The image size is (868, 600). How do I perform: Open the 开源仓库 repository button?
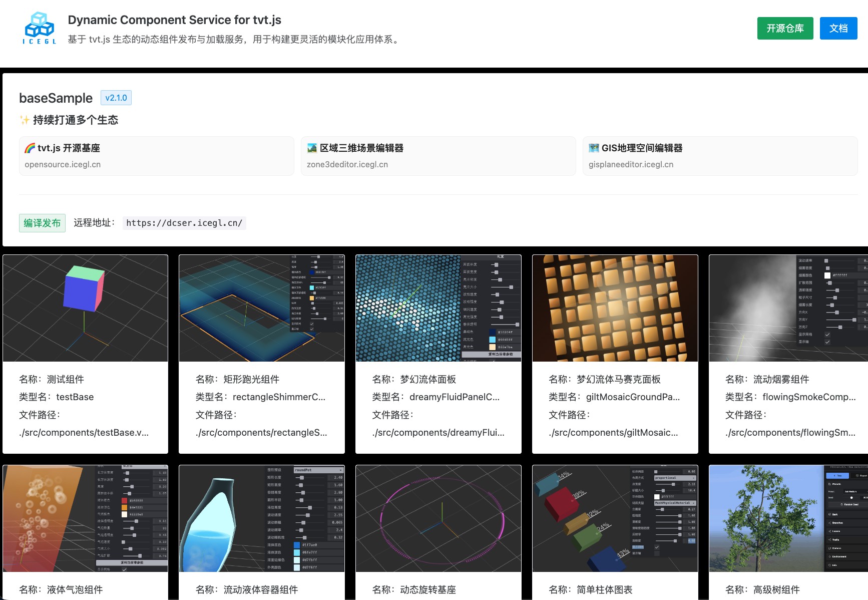point(784,28)
